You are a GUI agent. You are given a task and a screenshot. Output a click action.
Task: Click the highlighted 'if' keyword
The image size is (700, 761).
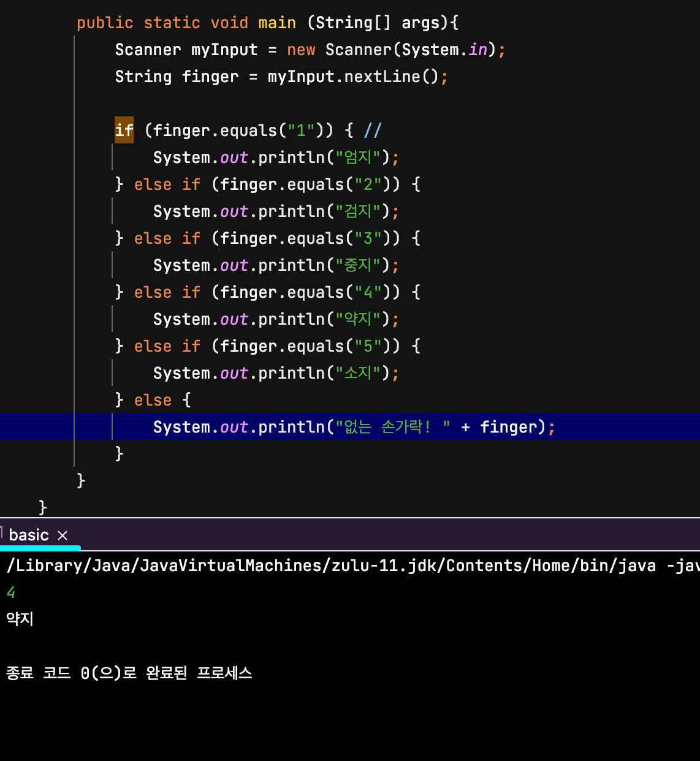pyautogui.click(x=124, y=131)
